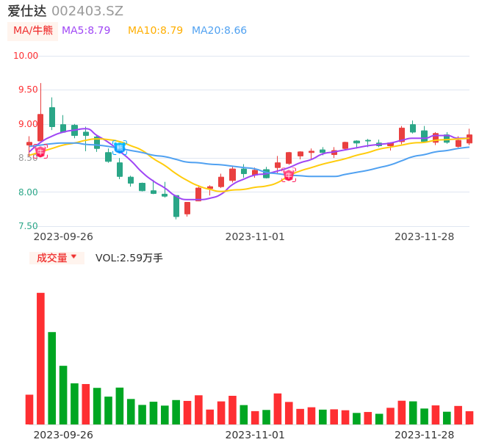Click the stock name 爱仕达

coord(27,11)
